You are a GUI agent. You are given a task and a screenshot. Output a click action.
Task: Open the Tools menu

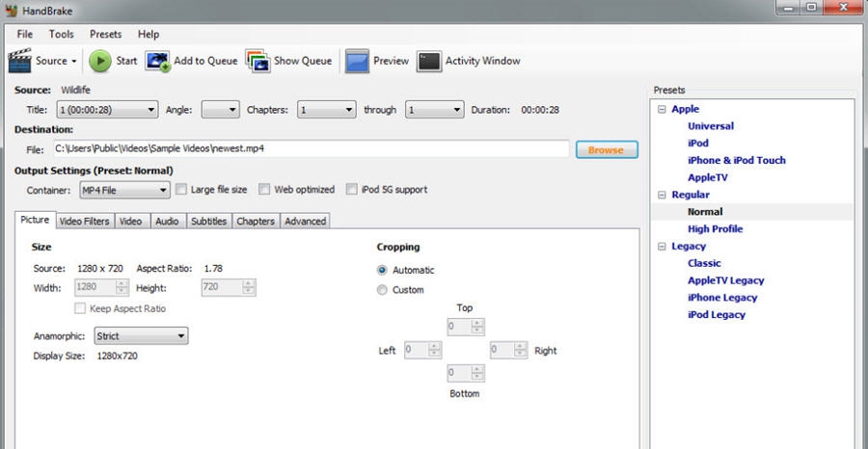click(x=61, y=35)
